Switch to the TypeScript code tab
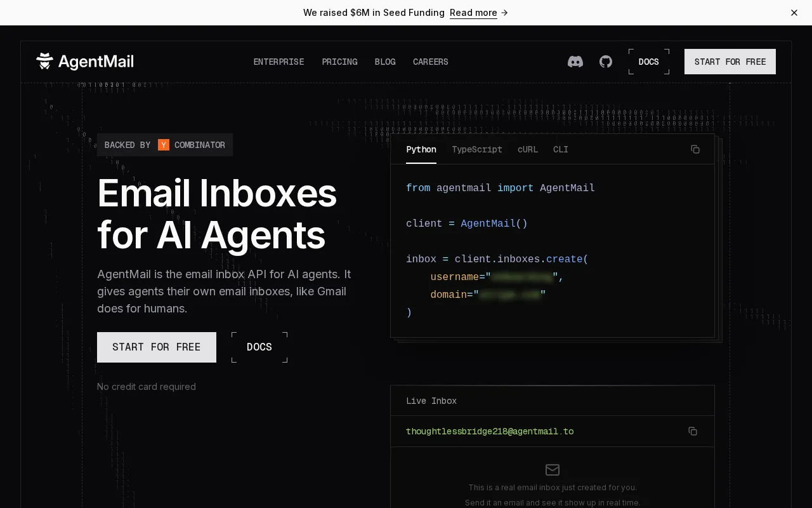812x508 pixels. 477,149
